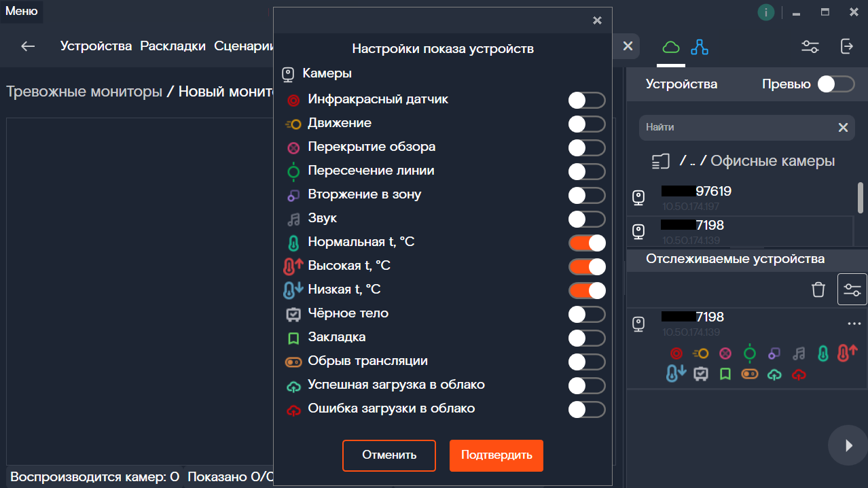Click tracked device red cloud error icon

799,374
